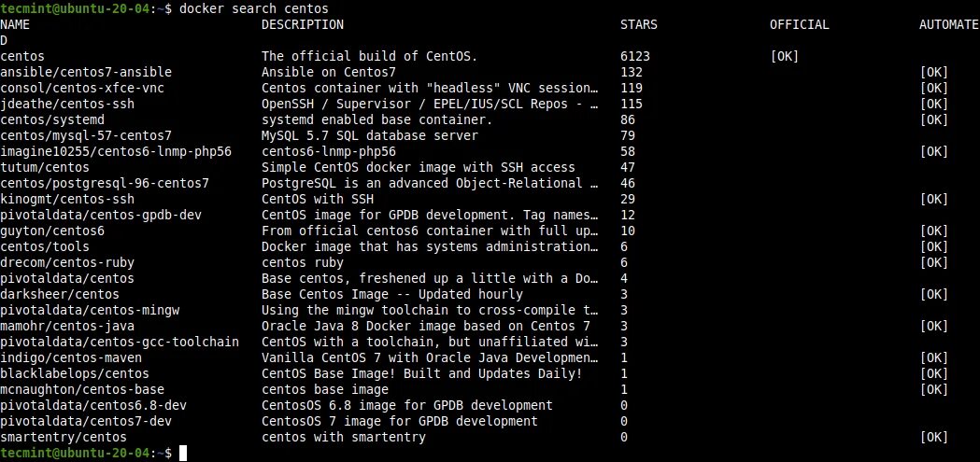Click the OFFICIAL column header

[799, 24]
